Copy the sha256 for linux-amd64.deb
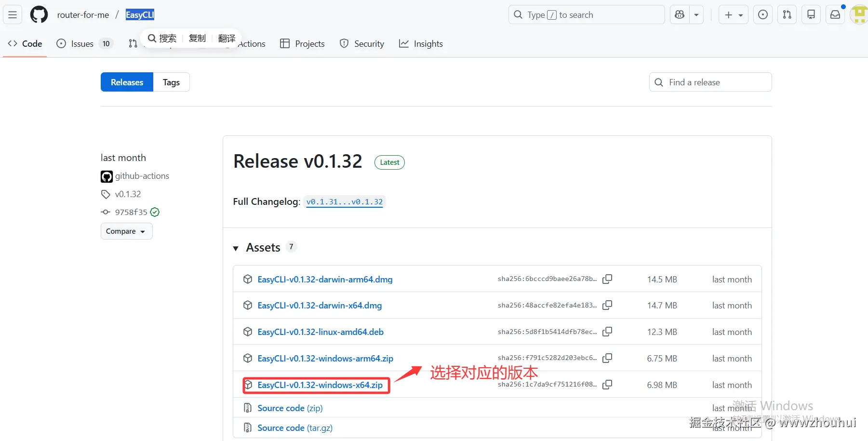Viewport: 868px width, 441px height. (607, 332)
